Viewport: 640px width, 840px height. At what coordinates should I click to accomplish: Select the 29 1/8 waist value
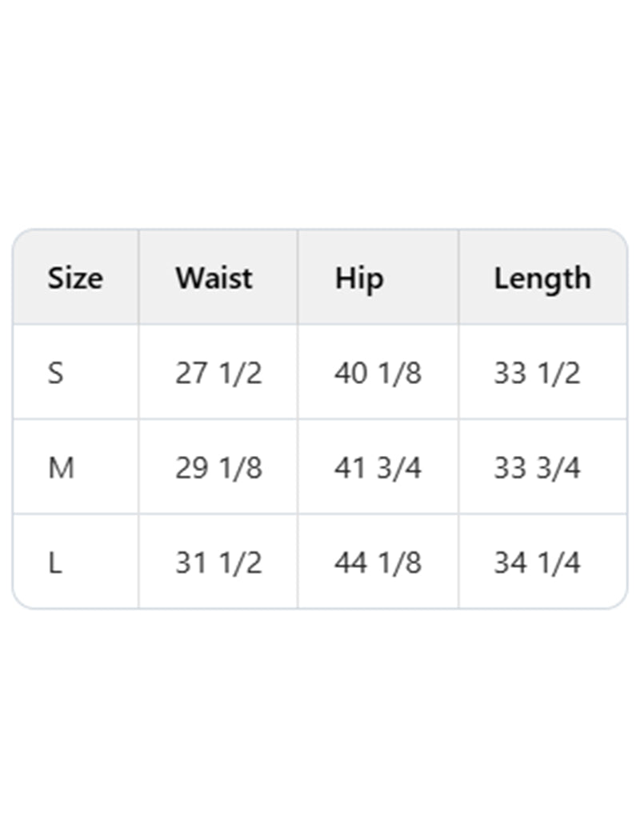[x=218, y=468]
